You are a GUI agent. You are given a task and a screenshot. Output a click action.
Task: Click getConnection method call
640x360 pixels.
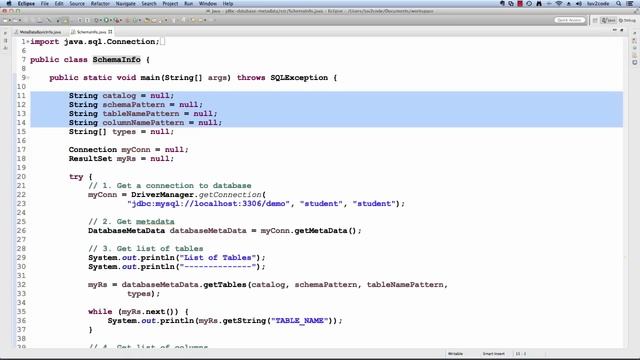pyautogui.click(x=230, y=195)
